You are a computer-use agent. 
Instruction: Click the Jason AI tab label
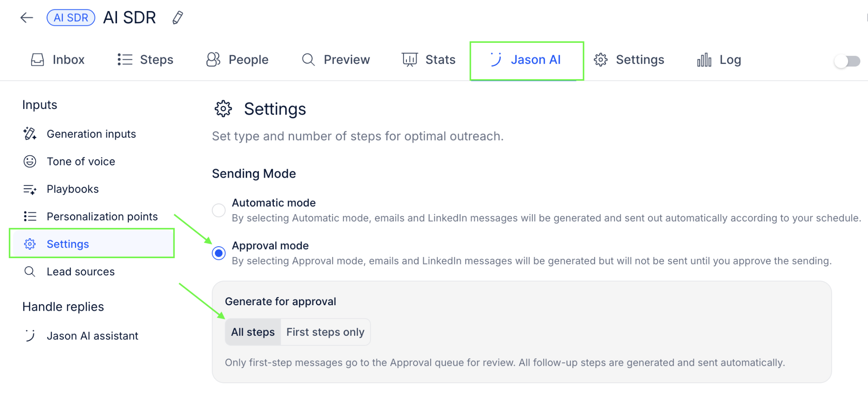[536, 60]
